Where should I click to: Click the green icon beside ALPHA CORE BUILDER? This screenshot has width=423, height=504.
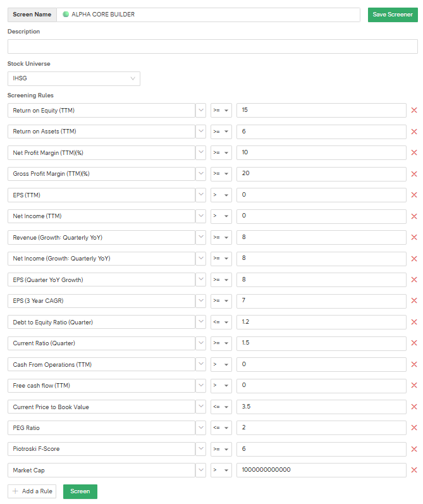pos(66,15)
